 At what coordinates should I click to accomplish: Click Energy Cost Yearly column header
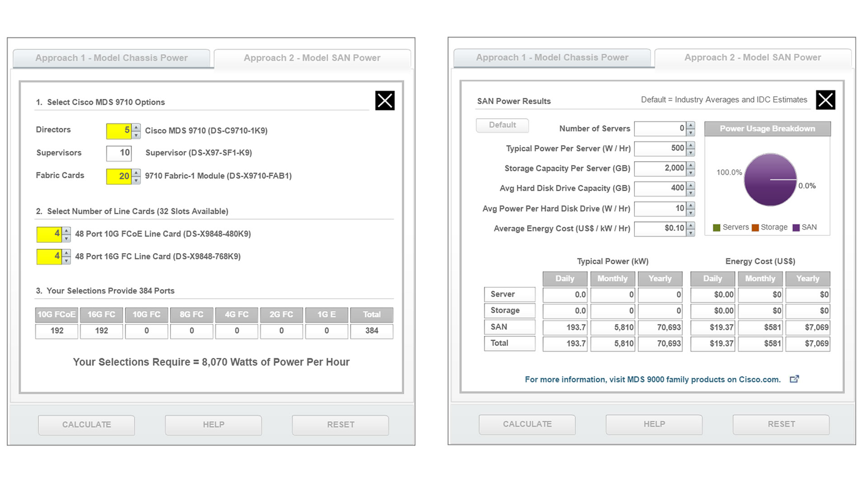[807, 279]
